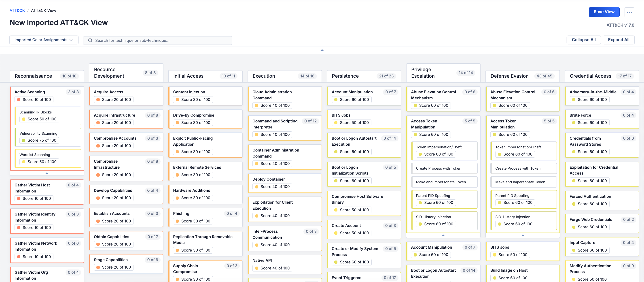Click the red dot on Active Scanning score

tap(19, 100)
